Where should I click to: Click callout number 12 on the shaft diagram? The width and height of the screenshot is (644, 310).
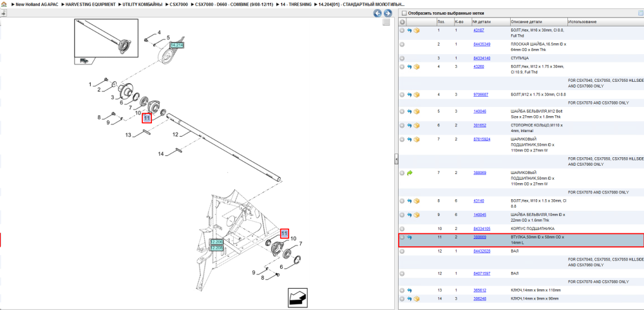pos(175,135)
